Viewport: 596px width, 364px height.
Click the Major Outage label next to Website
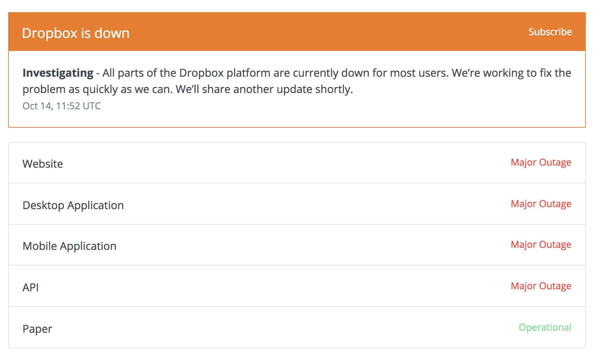[541, 162]
